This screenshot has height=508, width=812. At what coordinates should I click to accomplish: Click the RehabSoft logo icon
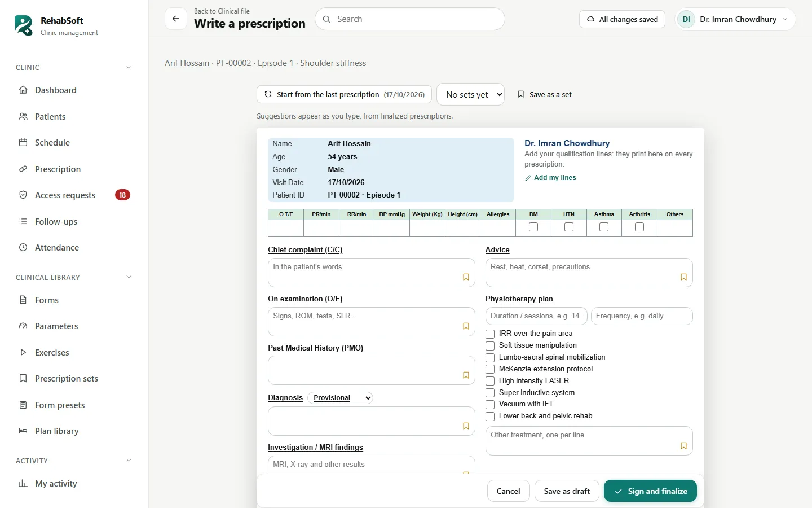click(24, 25)
